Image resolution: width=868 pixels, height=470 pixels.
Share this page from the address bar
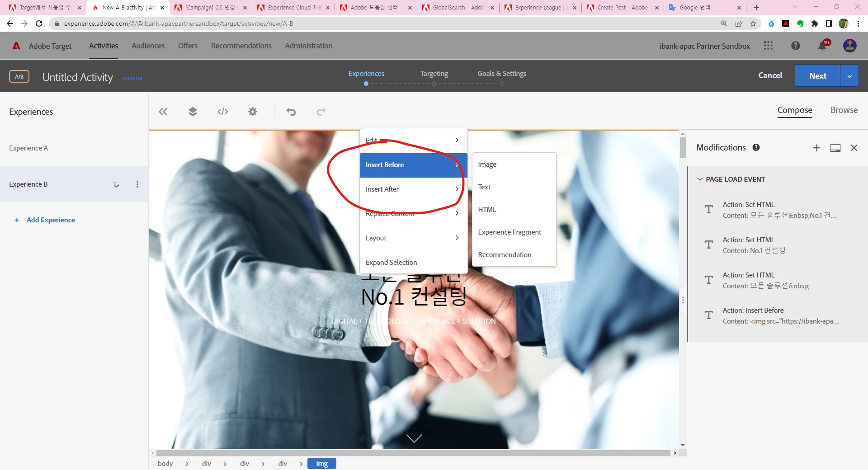tap(739, 23)
